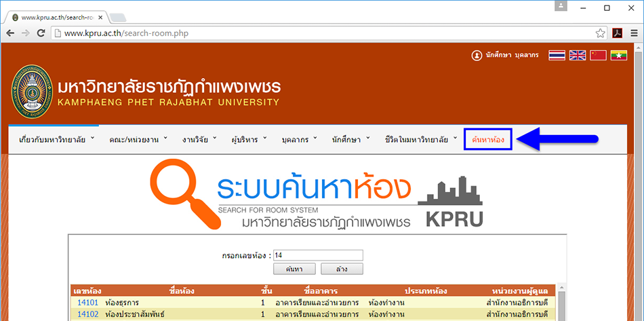
Task: Reload the page with the refresh icon
Action: 41,33
